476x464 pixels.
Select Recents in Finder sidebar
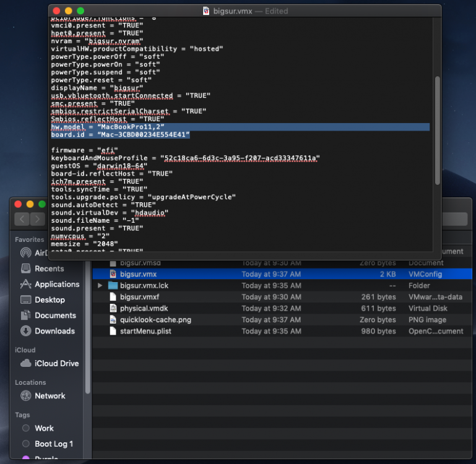tap(42, 269)
